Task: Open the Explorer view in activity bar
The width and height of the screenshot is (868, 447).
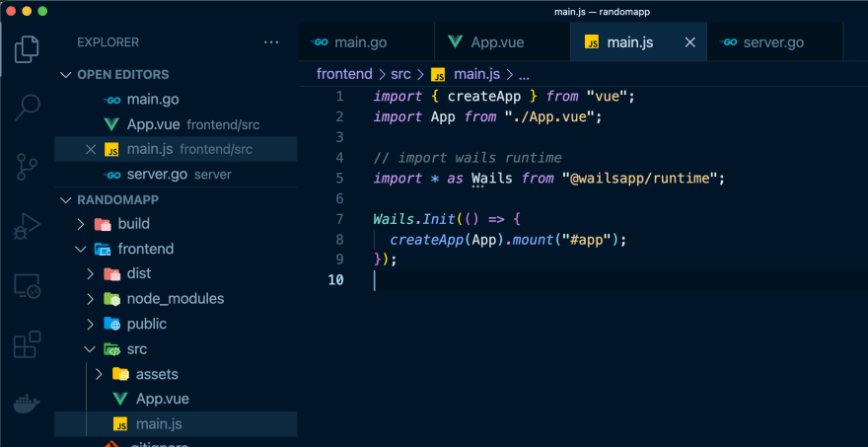Action: [x=27, y=48]
